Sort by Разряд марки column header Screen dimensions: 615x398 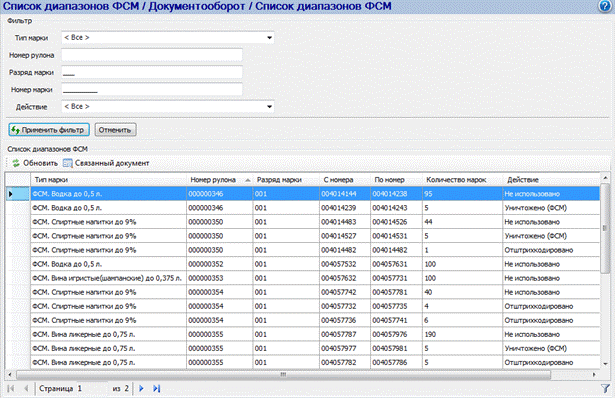(286, 180)
